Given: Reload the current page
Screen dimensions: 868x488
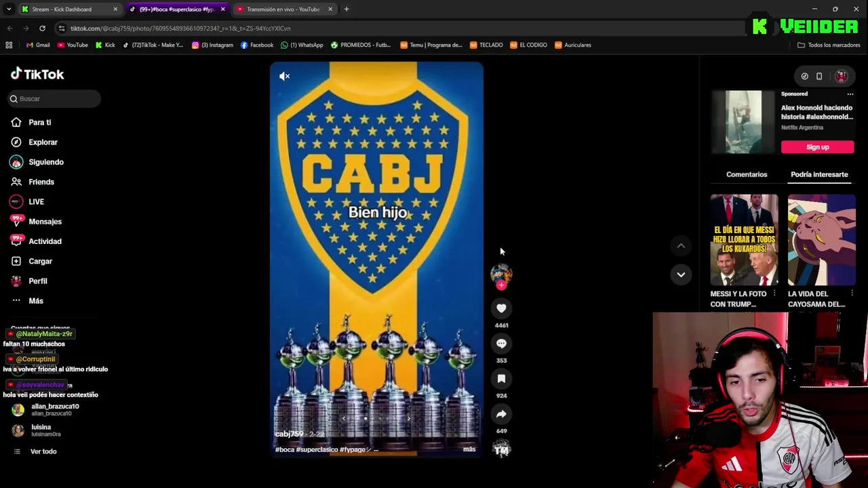Looking at the screenshot, I should [x=42, y=28].
